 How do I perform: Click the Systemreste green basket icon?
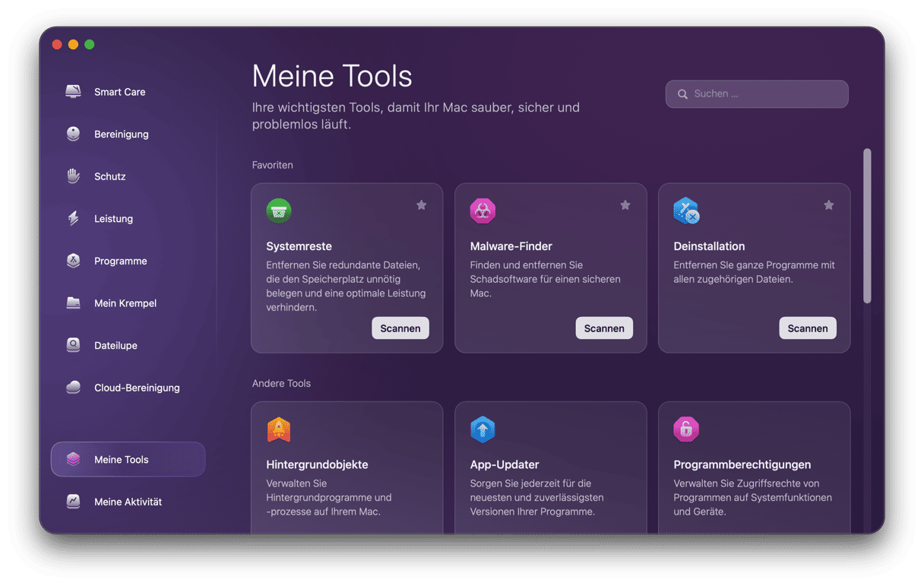(279, 211)
